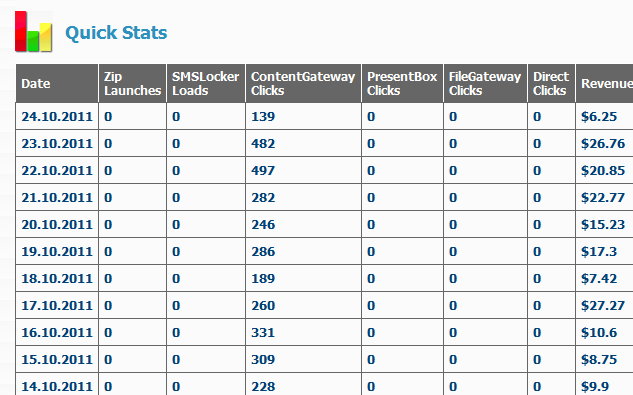Open the 17.10.2011 date entry

pyautogui.click(x=57, y=306)
